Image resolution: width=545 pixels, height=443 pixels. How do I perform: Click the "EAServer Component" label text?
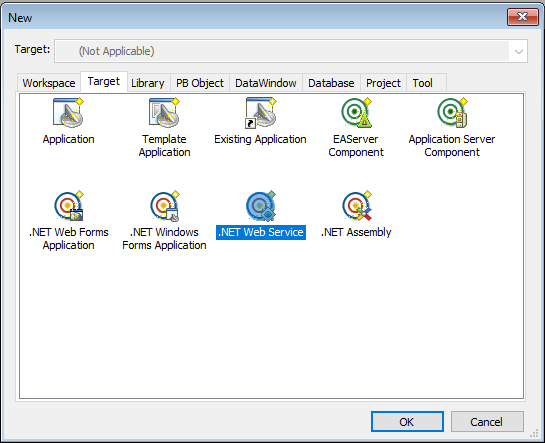click(356, 146)
